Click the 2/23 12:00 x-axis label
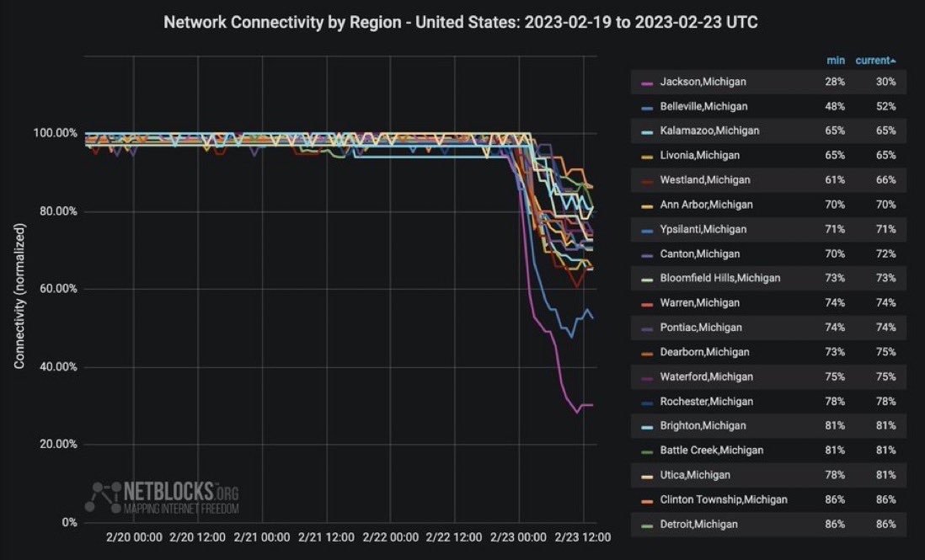Viewport: 925px width, 560px height. pyautogui.click(x=583, y=537)
